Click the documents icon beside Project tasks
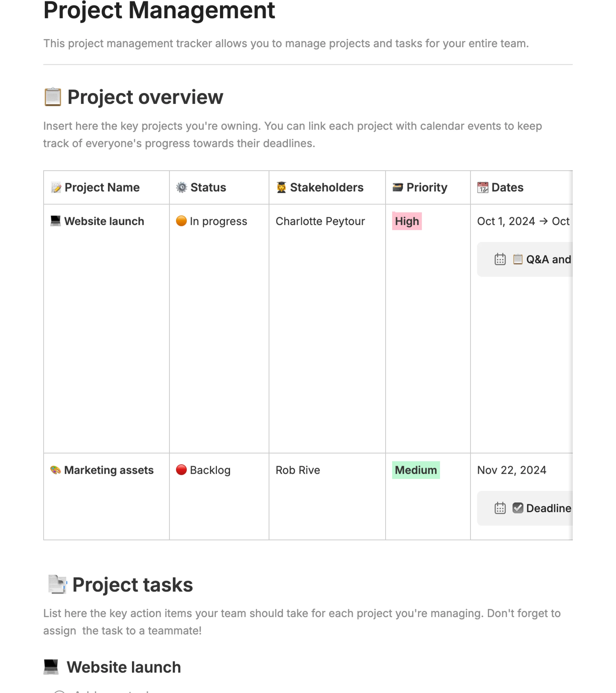Image resolution: width=616 pixels, height=693 pixels. 57,584
